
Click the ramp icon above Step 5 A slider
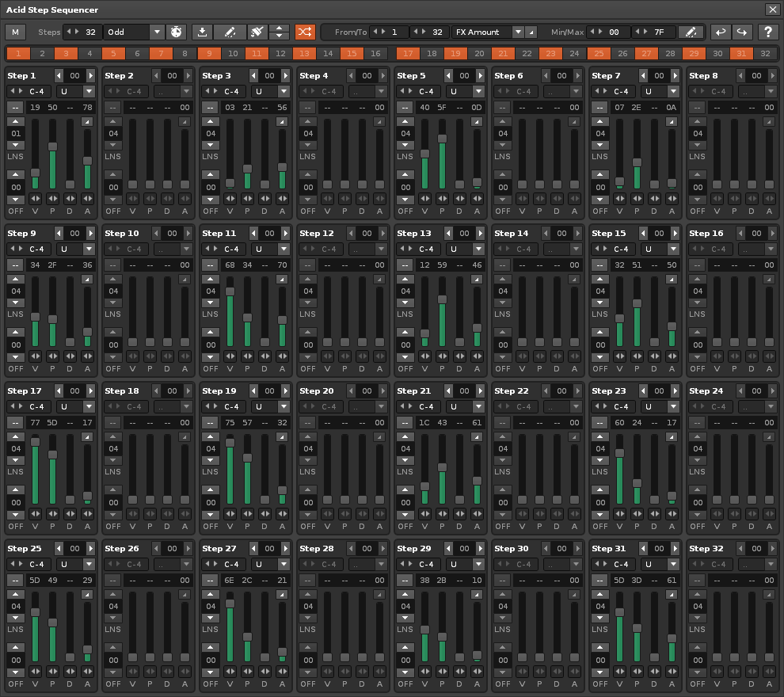click(x=477, y=121)
